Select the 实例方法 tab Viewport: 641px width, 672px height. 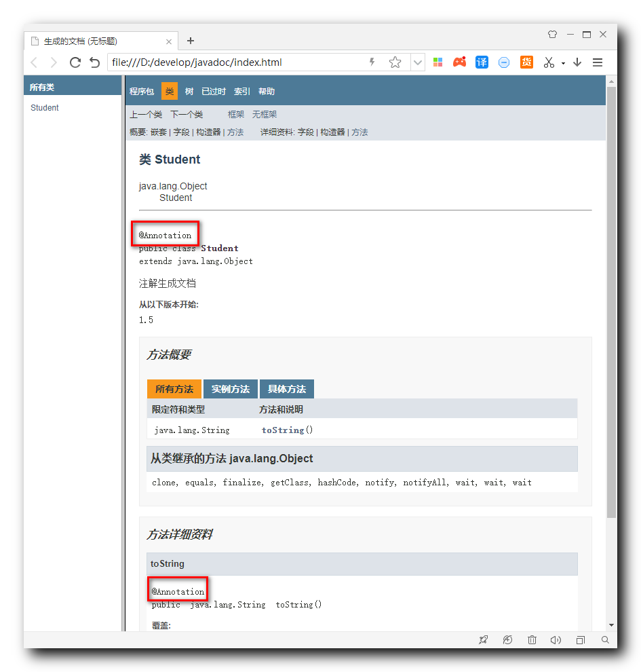tap(231, 389)
